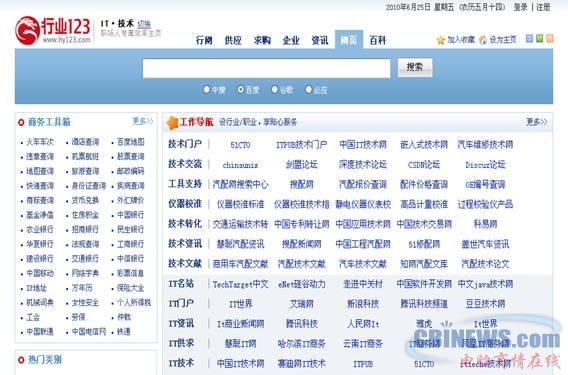Image resolution: width=568 pixels, height=375 pixels.
Task: Click the 设为主页 text link
Action: pyautogui.click(x=503, y=40)
